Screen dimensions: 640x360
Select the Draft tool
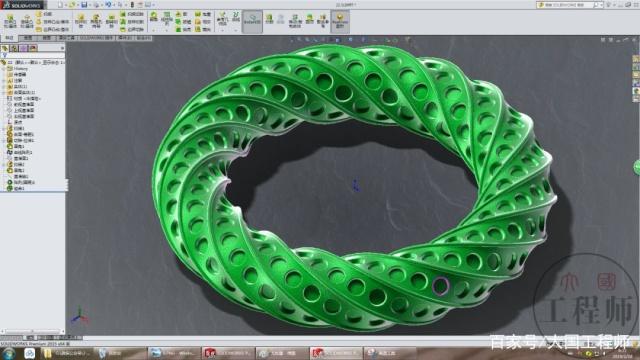pyautogui.click(x=182, y=22)
